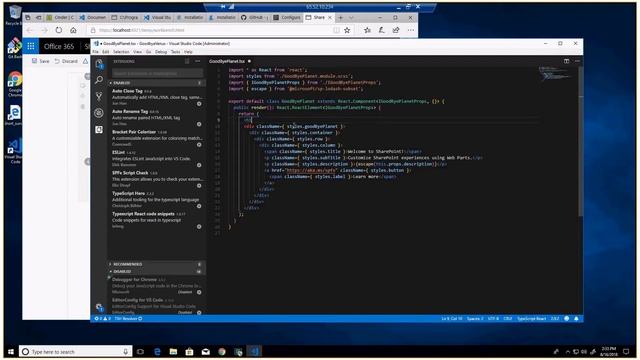Open Edge Settings and more ellipsis
This screenshot has height=360, width=640.
411,30
